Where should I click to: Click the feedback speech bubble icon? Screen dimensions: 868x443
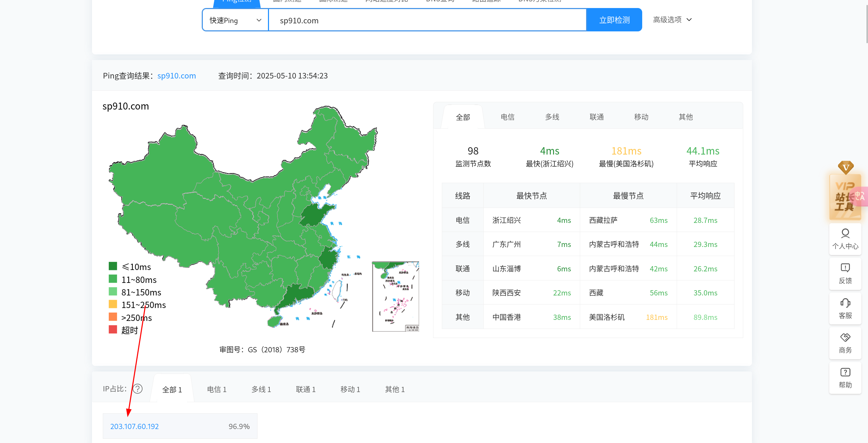tap(845, 268)
